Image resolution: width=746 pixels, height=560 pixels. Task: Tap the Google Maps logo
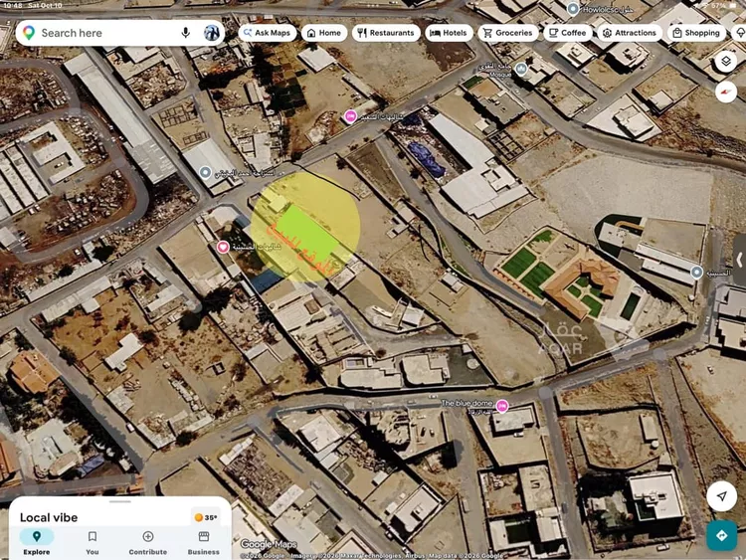[269, 544]
